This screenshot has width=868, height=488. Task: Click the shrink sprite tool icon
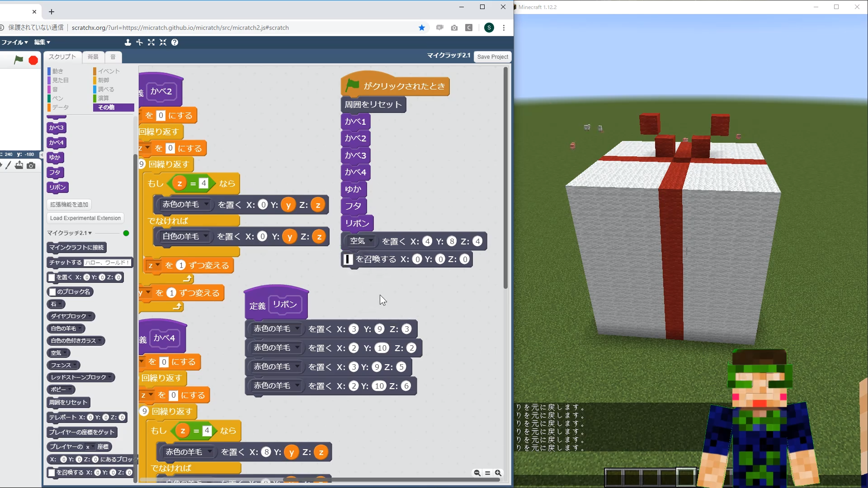163,42
